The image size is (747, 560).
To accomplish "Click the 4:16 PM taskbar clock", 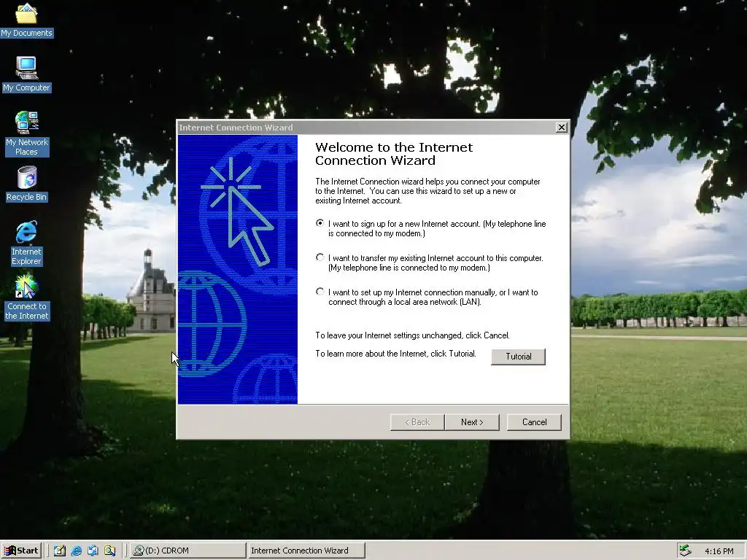I will coord(719,551).
